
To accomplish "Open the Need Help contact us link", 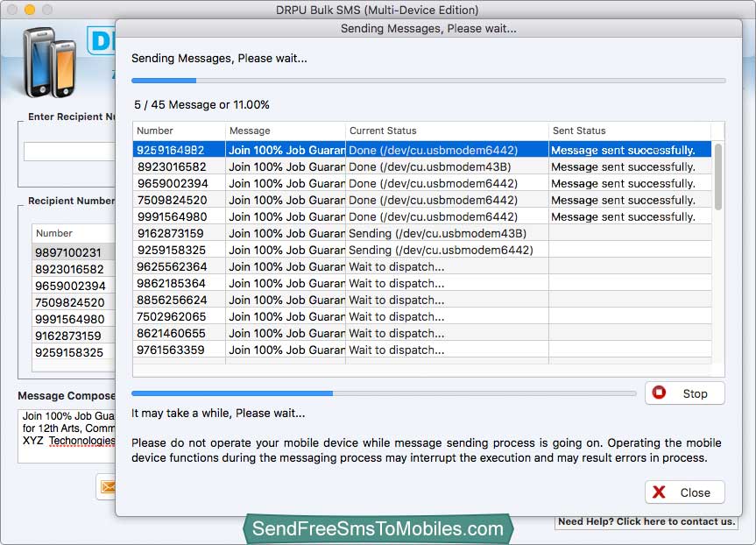I will [x=646, y=522].
